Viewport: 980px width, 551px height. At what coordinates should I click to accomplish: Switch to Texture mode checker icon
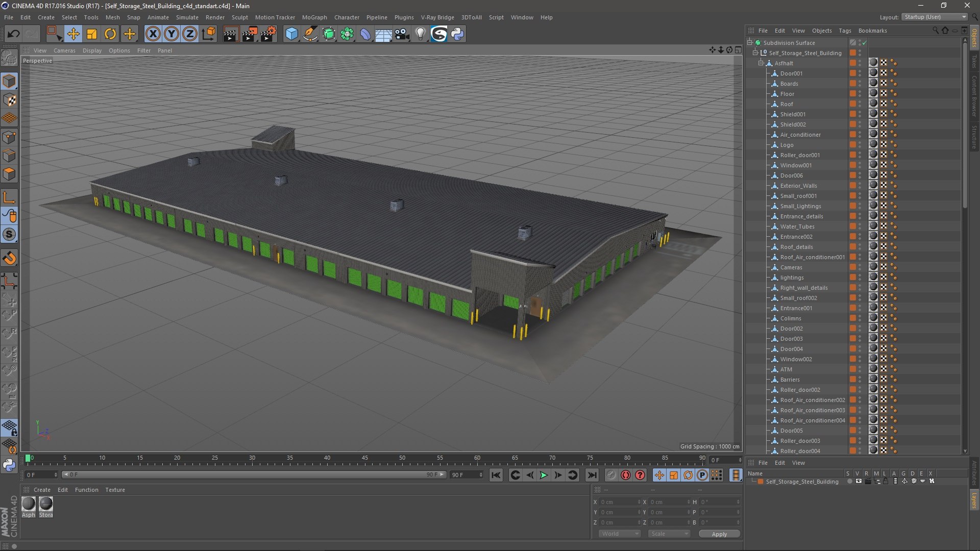(x=9, y=100)
